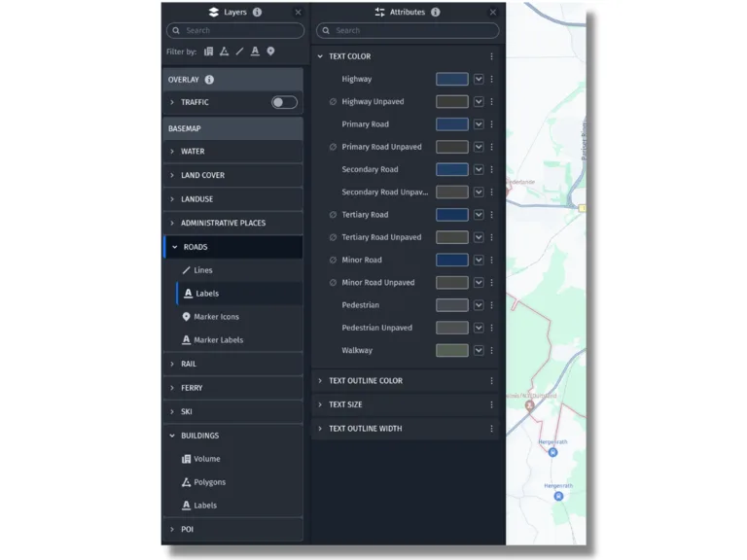Click the Layers info icon
This screenshot has height=560, width=747.
point(257,12)
